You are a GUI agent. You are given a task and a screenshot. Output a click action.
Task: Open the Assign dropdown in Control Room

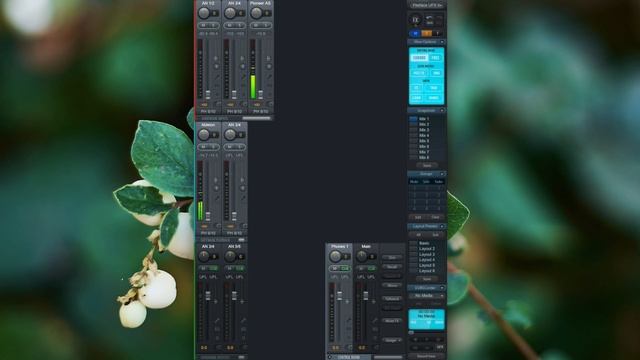[x=392, y=340]
